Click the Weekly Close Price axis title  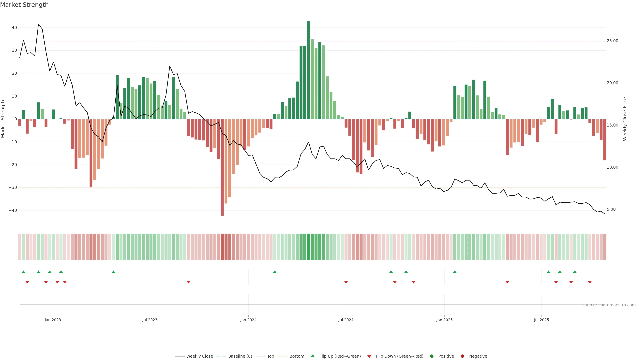tap(625, 119)
